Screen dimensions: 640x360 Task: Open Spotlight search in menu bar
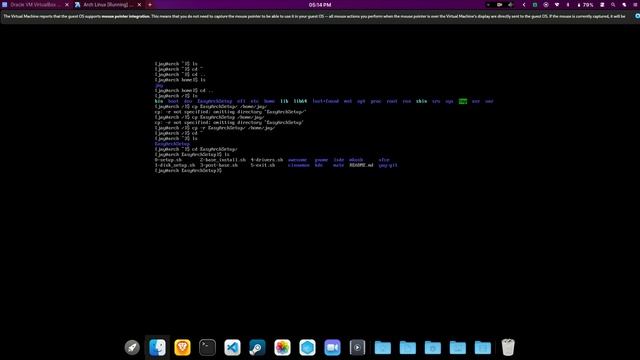(613, 4)
